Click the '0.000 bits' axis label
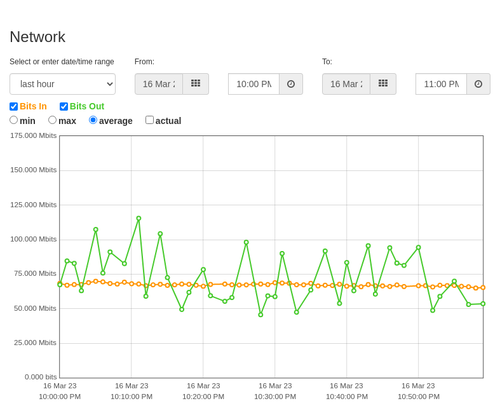 tap(41, 377)
